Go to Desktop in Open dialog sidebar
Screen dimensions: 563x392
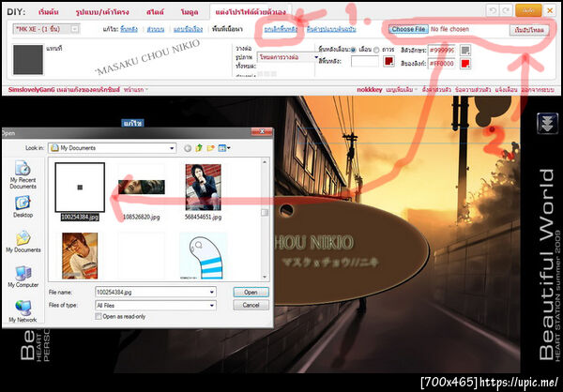23,206
